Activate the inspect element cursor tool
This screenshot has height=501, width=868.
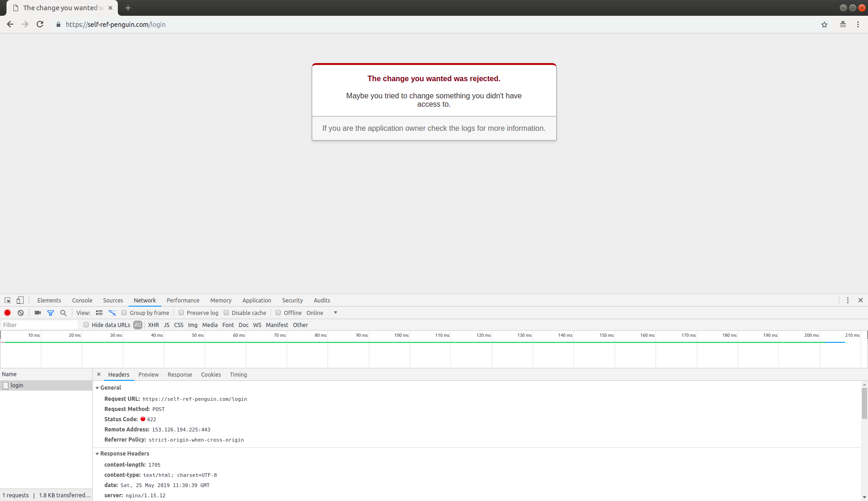(x=7, y=300)
